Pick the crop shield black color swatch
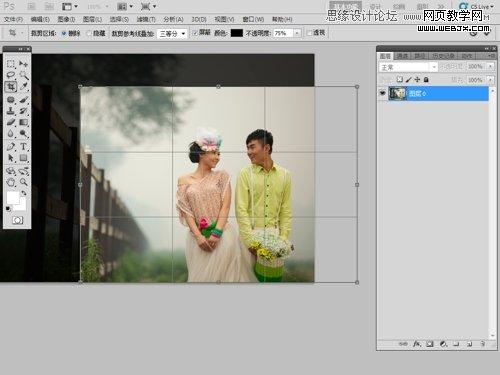The image size is (500, 375). coord(237,33)
